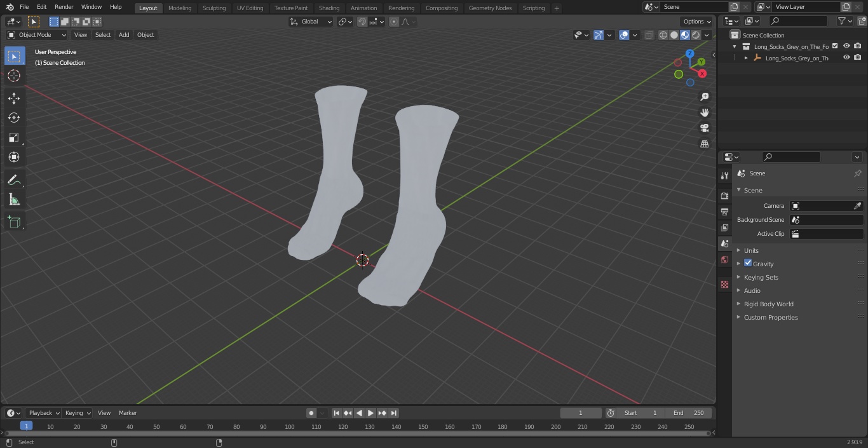Activate the Select Box tool
Image resolution: width=868 pixels, height=448 pixels.
(x=14, y=56)
